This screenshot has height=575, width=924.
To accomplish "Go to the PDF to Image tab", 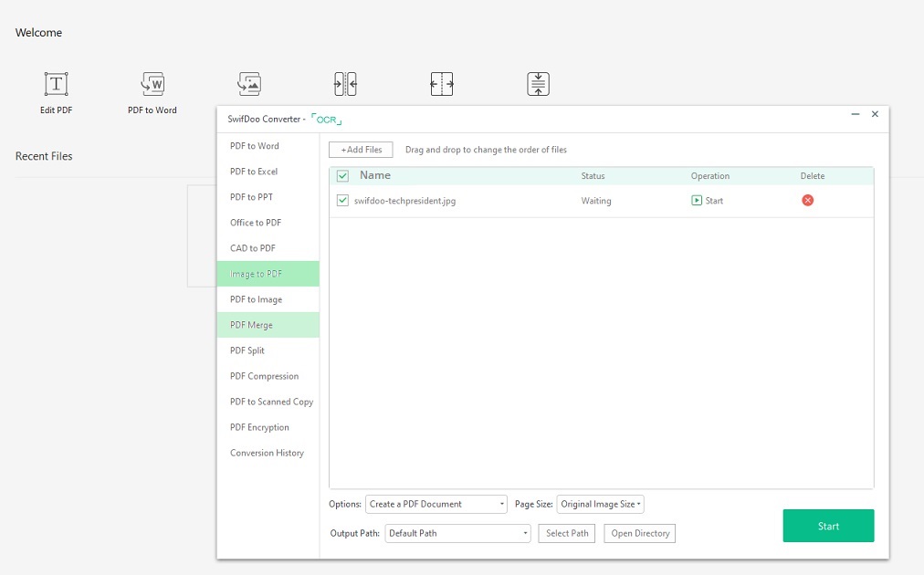I will point(268,299).
